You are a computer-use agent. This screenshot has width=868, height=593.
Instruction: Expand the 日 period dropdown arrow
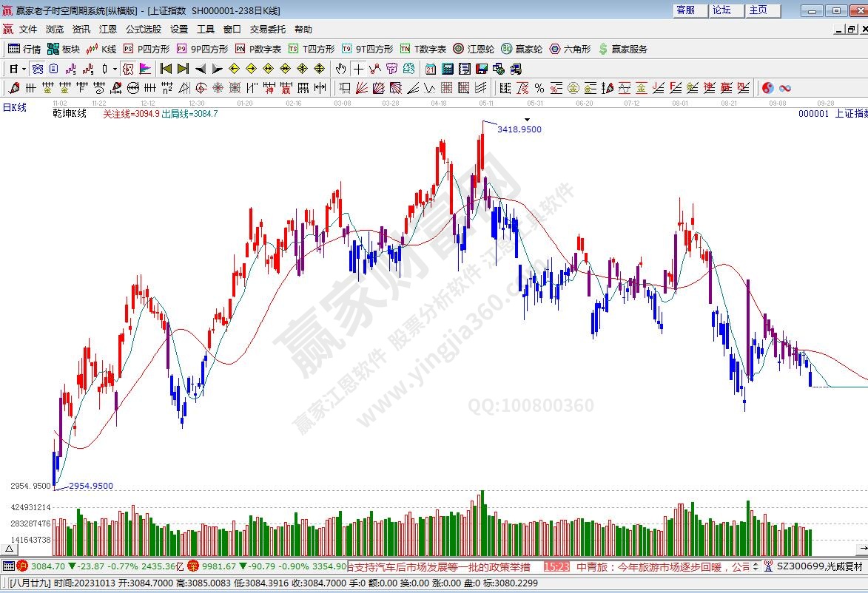click(x=24, y=69)
